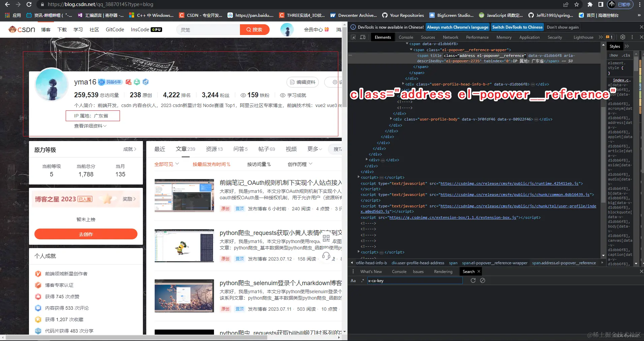Click the QR code floating icon
The height and width of the screenshot is (341, 644).
[x=326, y=238]
